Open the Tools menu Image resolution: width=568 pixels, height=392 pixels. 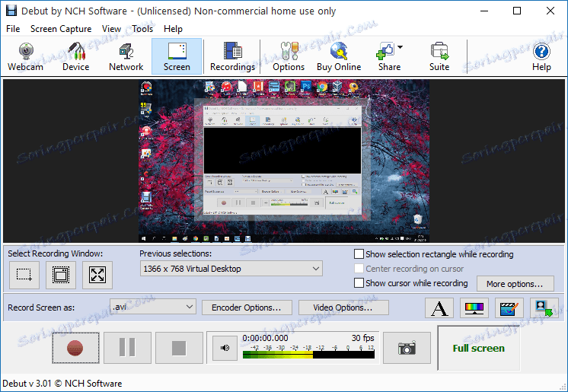click(142, 29)
